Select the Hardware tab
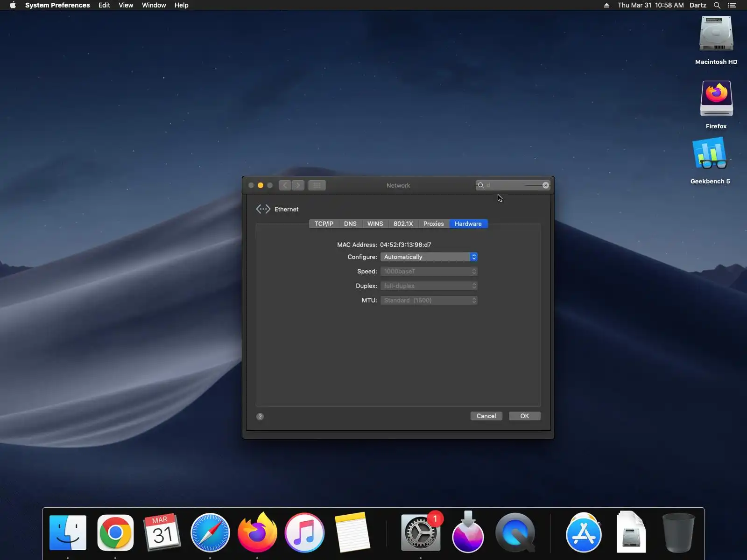 468,224
